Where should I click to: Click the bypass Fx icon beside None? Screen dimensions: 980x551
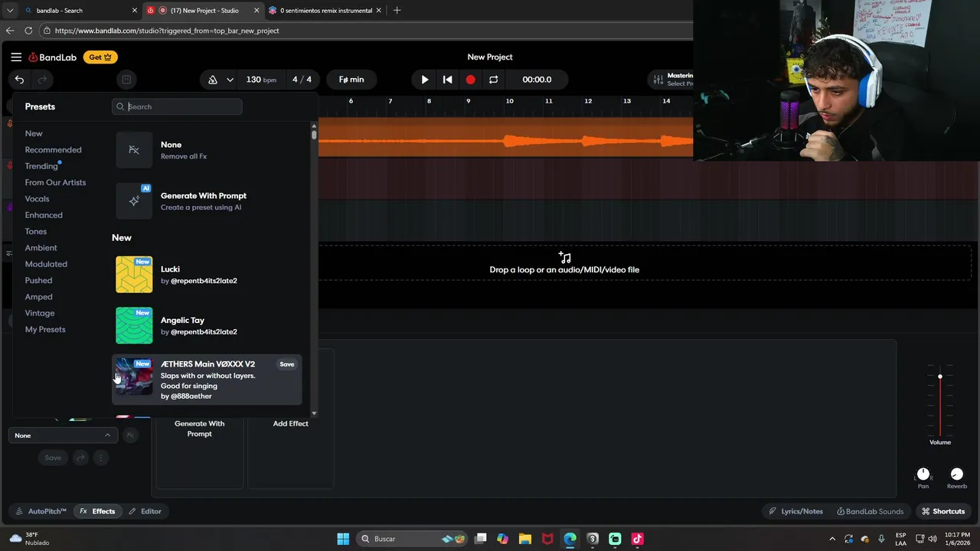pyautogui.click(x=130, y=435)
